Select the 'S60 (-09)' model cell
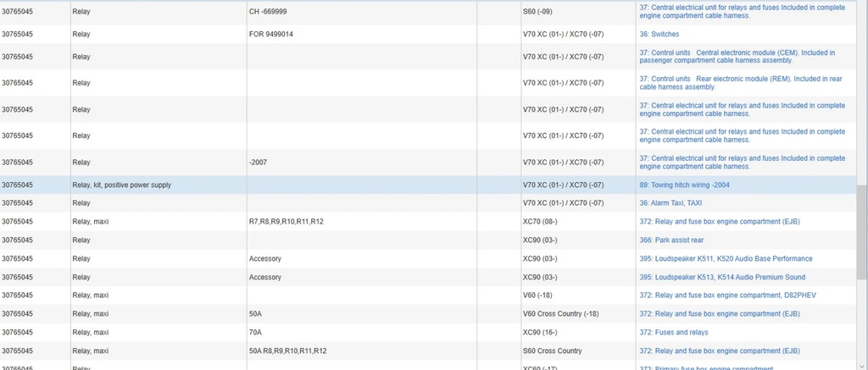The image size is (868, 370). pyautogui.click(x=578, y=12)
